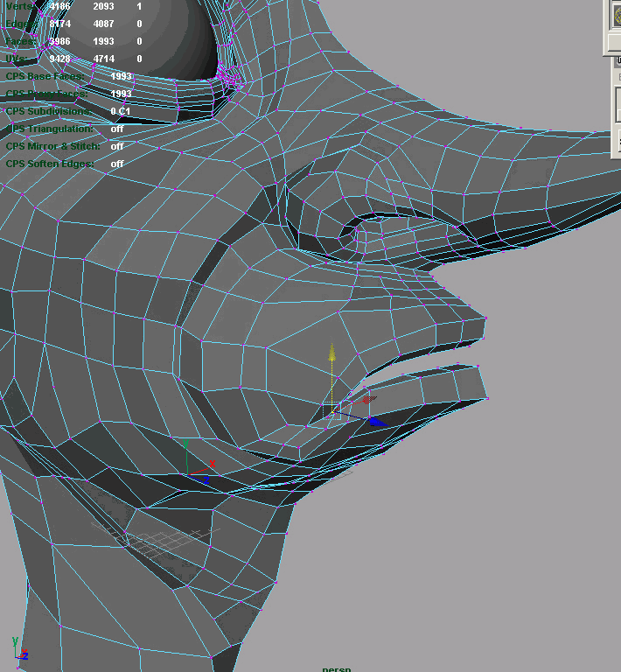Toggle the CPS Soften Edges off value
This screenshot has height=672, width=621.
click(117, 164)
